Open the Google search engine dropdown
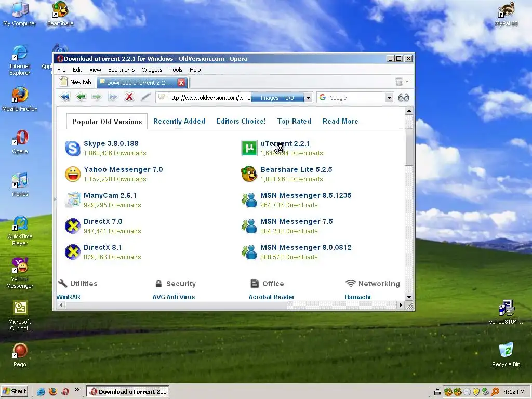The image size is (532, 399). (389, 98)
